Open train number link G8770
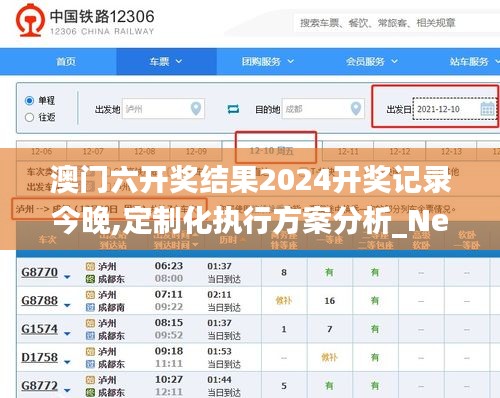500x398 pixels. pos(39,272)
